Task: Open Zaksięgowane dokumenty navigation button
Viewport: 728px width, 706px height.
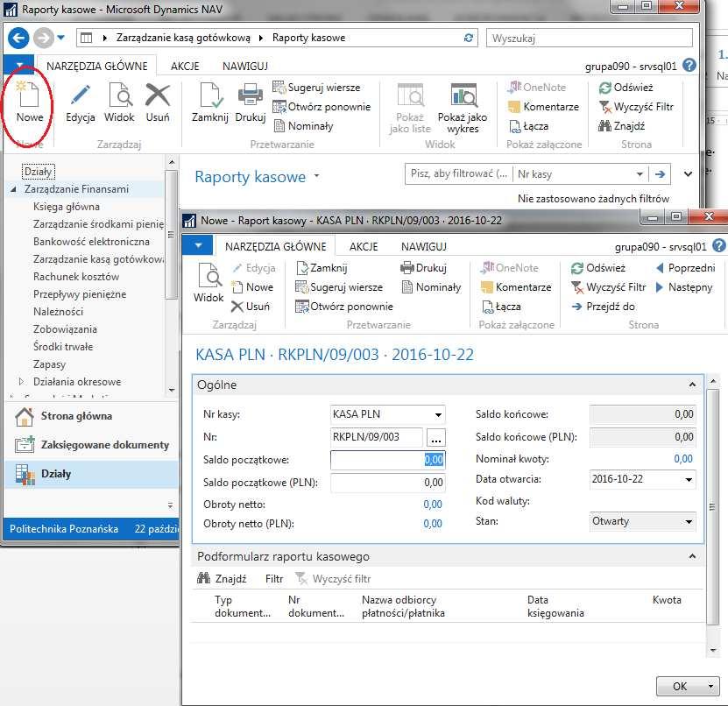Action: [x=90, y=445]
